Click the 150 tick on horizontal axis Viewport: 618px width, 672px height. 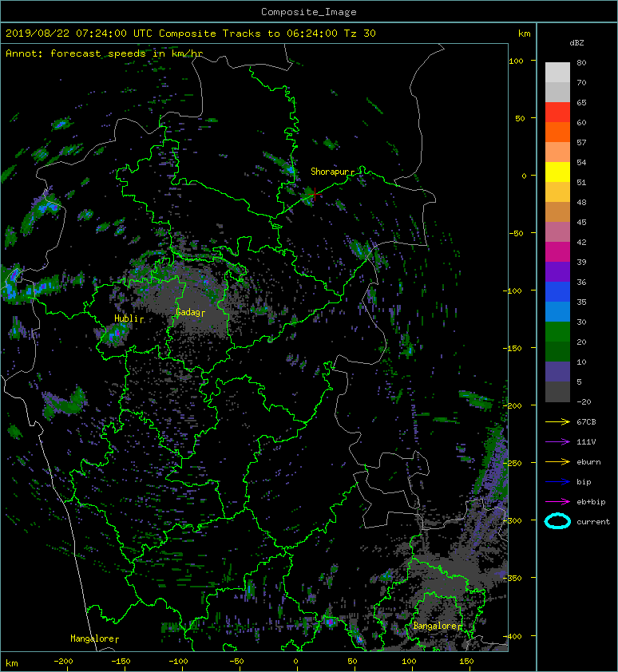coord(466,662)
